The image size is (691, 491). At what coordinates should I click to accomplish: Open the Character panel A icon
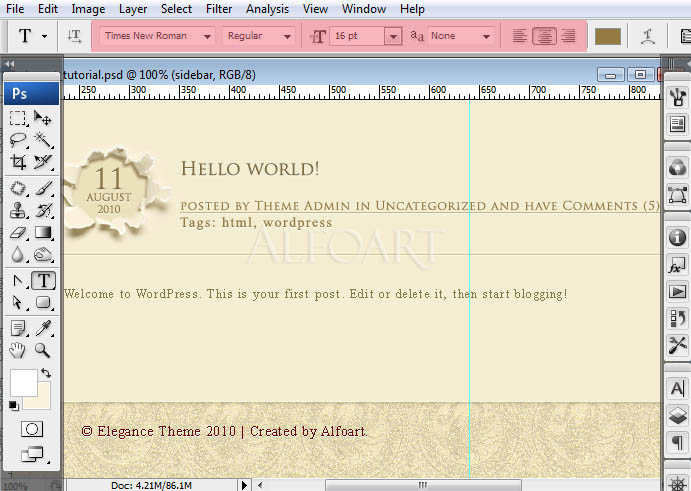point(677,388)
